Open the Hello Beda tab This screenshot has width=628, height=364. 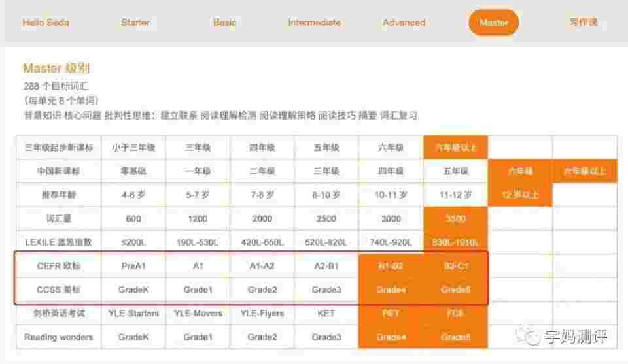(46, 22)
